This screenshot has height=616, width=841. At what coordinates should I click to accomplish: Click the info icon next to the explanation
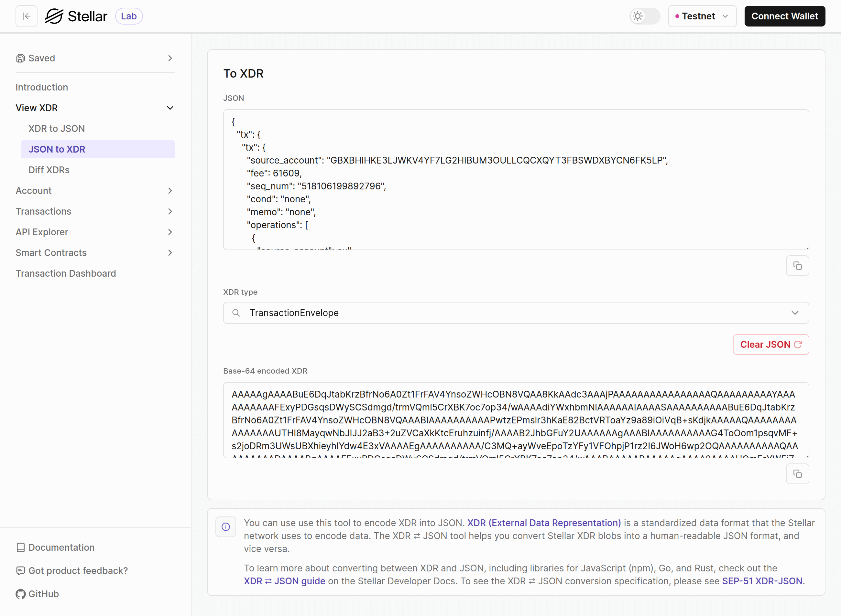point(226,526)
